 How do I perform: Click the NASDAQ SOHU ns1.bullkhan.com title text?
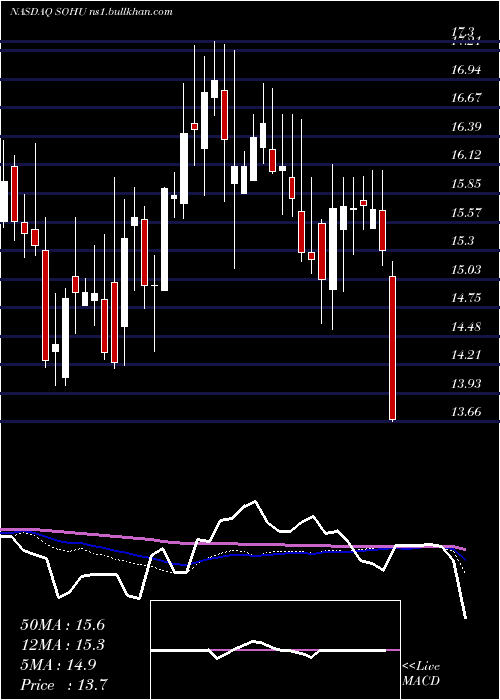pos(91,12)
